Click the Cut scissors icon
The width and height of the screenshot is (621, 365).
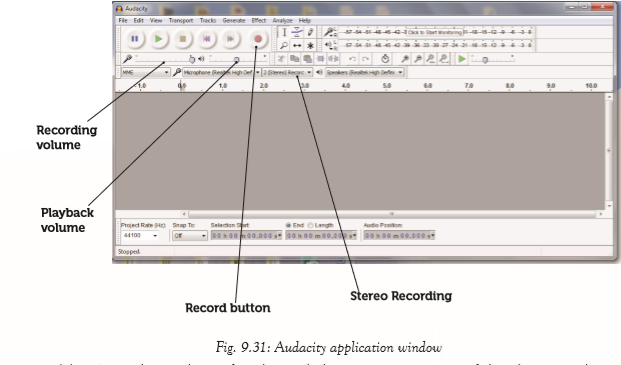[x=281, y=59]
